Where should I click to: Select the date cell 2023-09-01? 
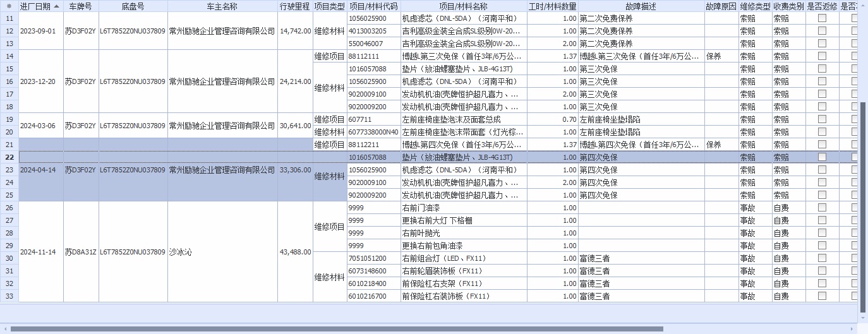(x=38, y=31)
